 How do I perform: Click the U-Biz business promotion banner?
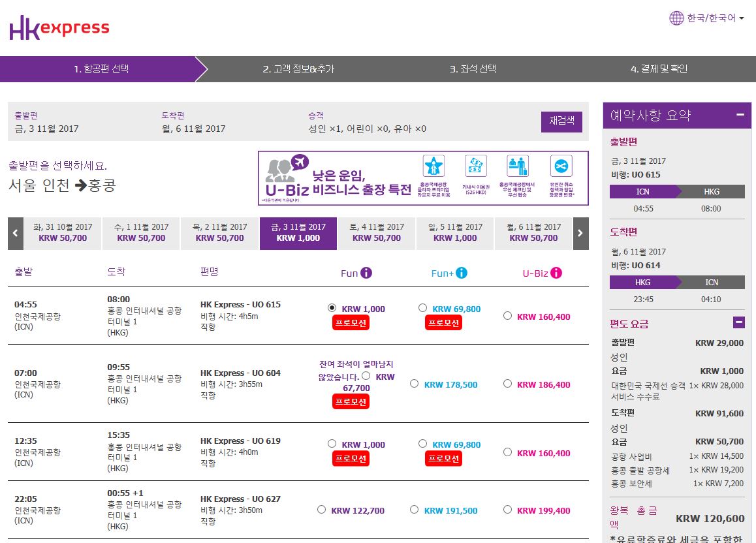click(422, 178)
